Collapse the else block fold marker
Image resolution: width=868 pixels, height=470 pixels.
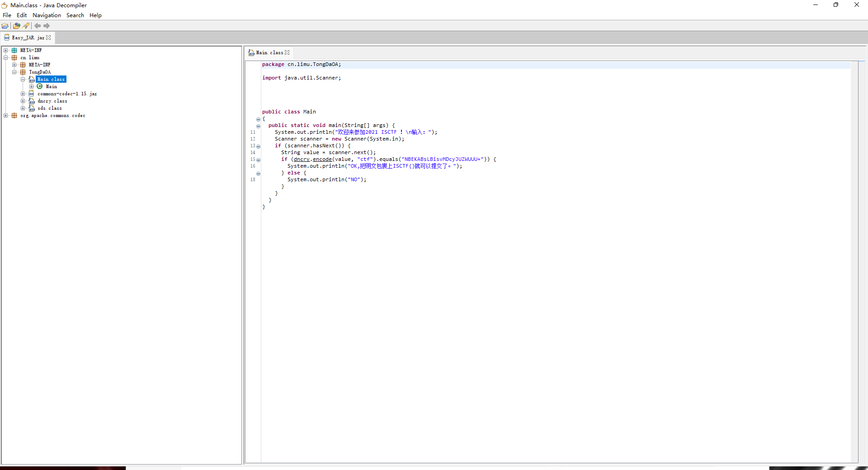tap(258, 174)
